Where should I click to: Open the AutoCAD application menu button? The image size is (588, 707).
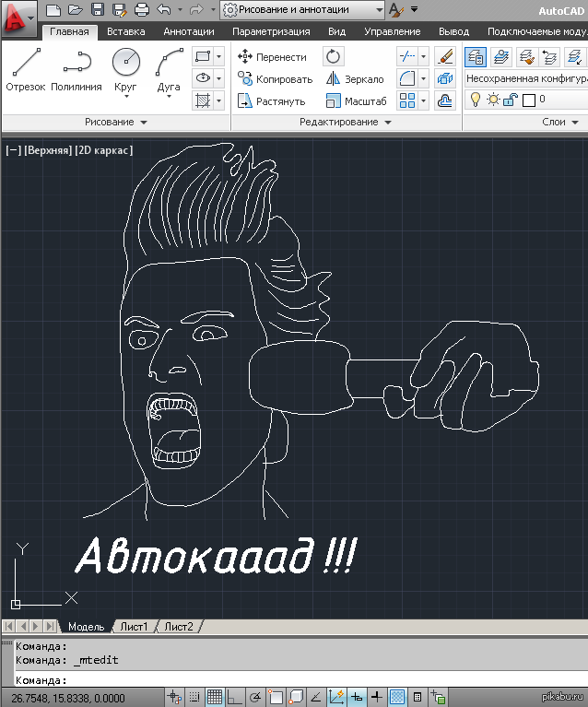(18, 19)
